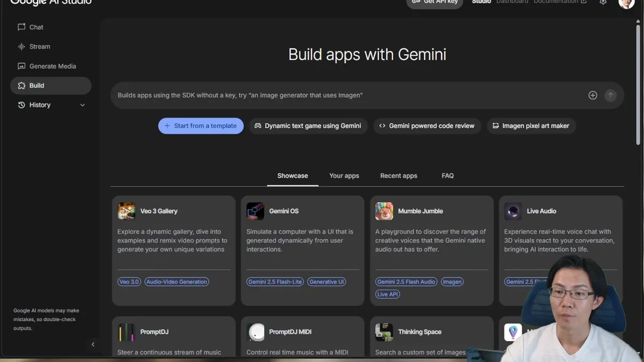Click the Veo 3.0 tag

129,282
